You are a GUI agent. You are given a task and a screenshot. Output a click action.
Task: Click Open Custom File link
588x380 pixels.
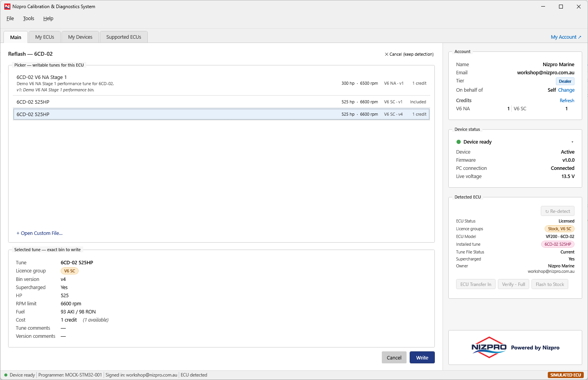[39, 233]
